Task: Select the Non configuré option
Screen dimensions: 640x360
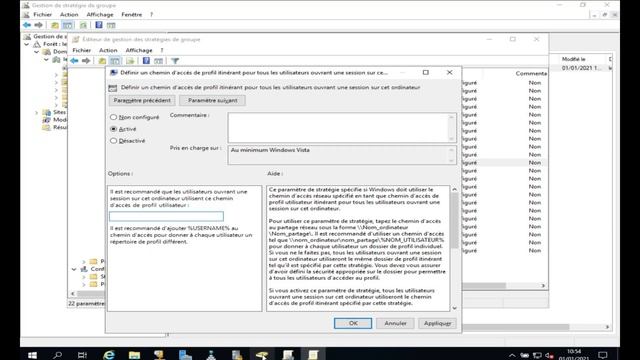Action: pos(113,117)
